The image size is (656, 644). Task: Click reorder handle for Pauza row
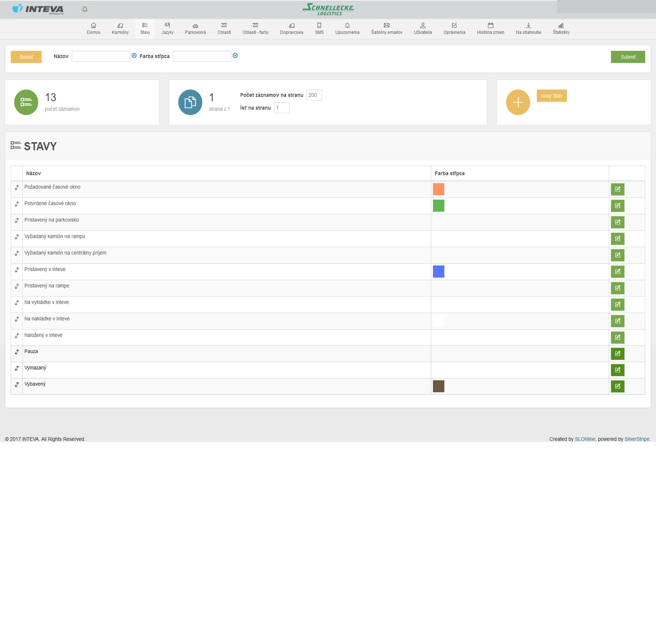click(x=17, y=352)
